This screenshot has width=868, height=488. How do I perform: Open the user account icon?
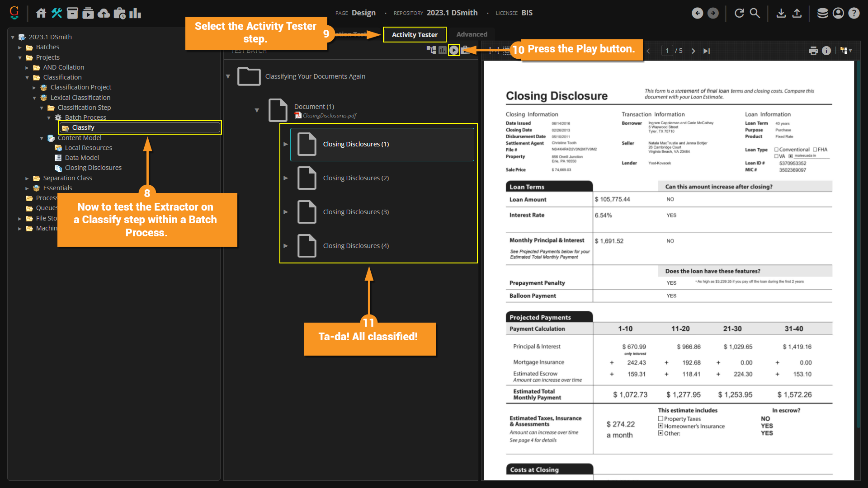[838, 13]
